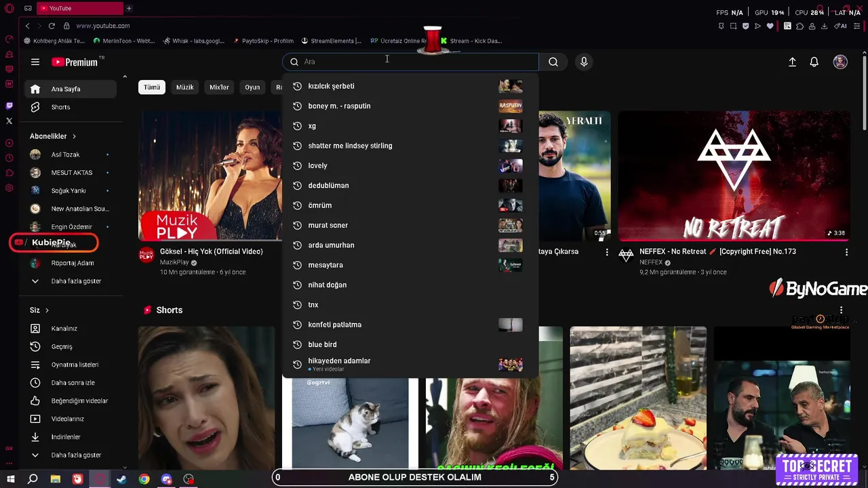868x488 pixels.
Task: Switch to the YouTube browser tab
Action: (80, 8)
